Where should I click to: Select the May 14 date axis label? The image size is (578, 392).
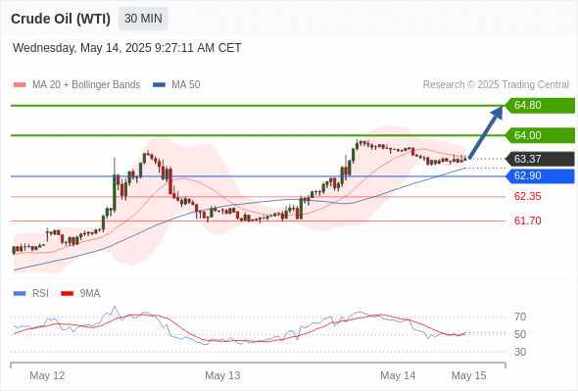[398, 375]
